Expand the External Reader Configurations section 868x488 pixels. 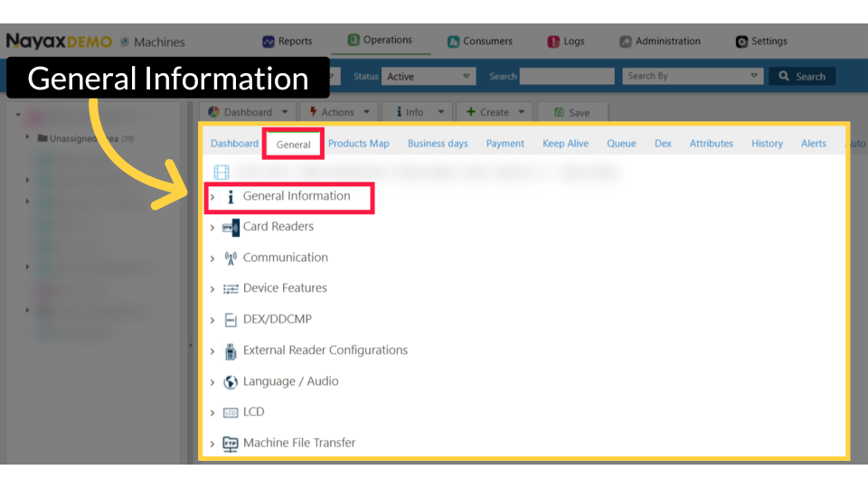point(212,352)
